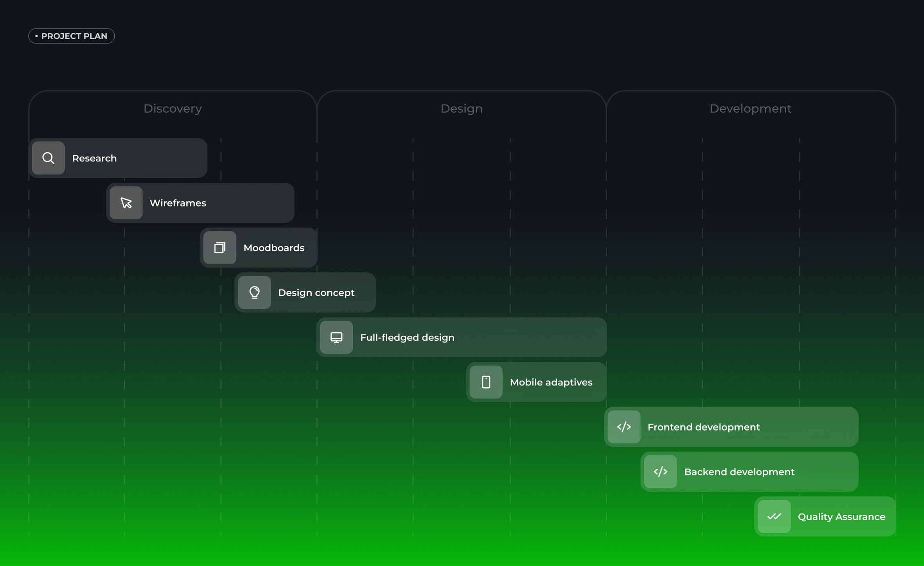This screenshot has height=566, width=924.
Task: Click the Backend development code icon
Action: tap(661, 472)
